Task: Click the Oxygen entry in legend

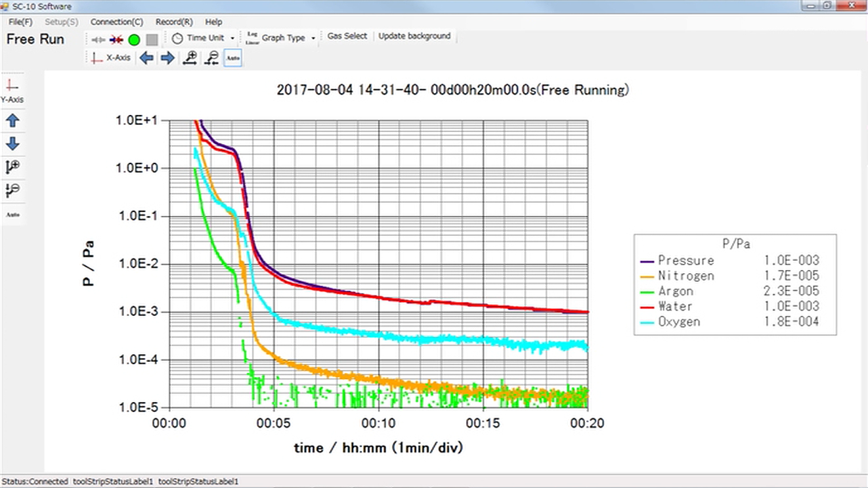Action: click(x=679, y=322)
